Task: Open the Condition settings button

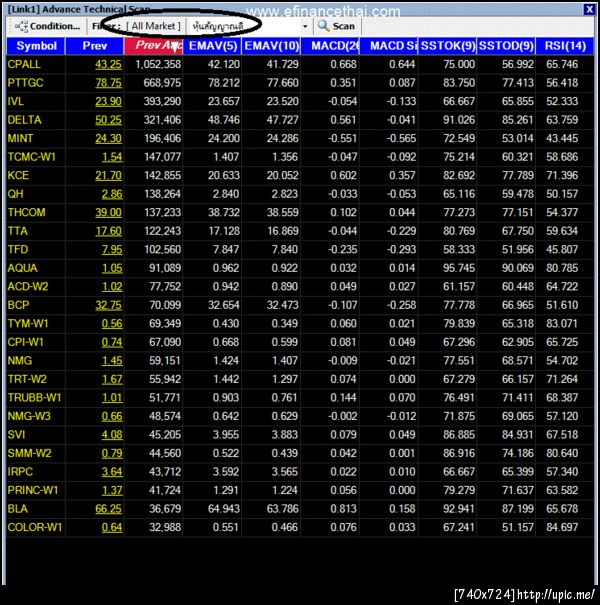Action: point(47,26)
